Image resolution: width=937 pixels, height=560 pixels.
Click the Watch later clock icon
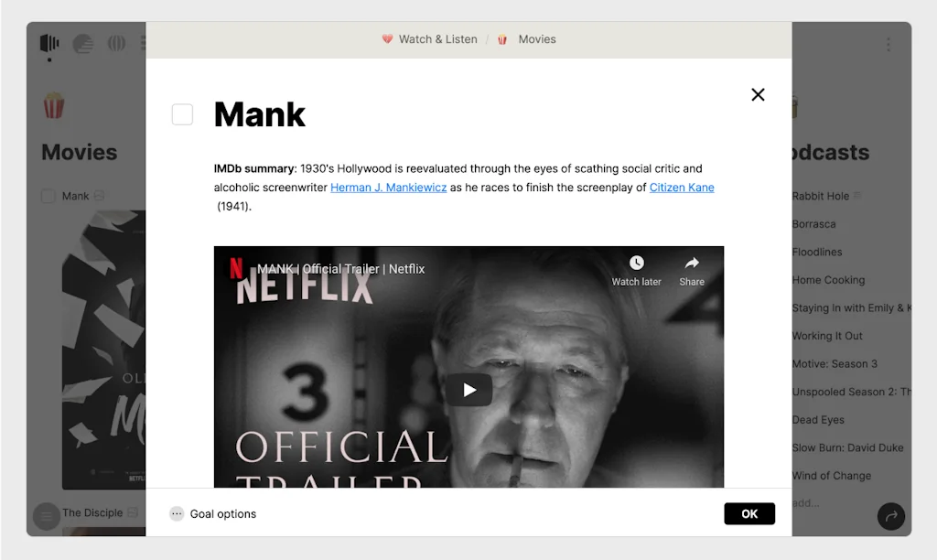pos(637,263)
